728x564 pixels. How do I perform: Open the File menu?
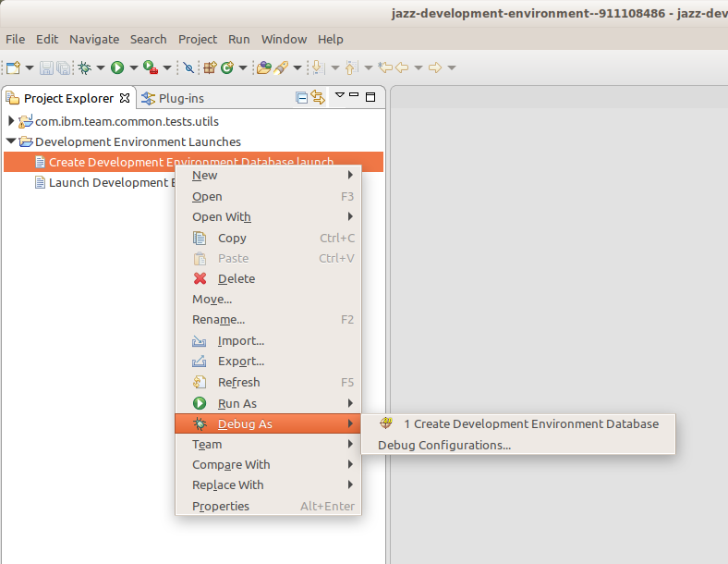coord(16,40)
